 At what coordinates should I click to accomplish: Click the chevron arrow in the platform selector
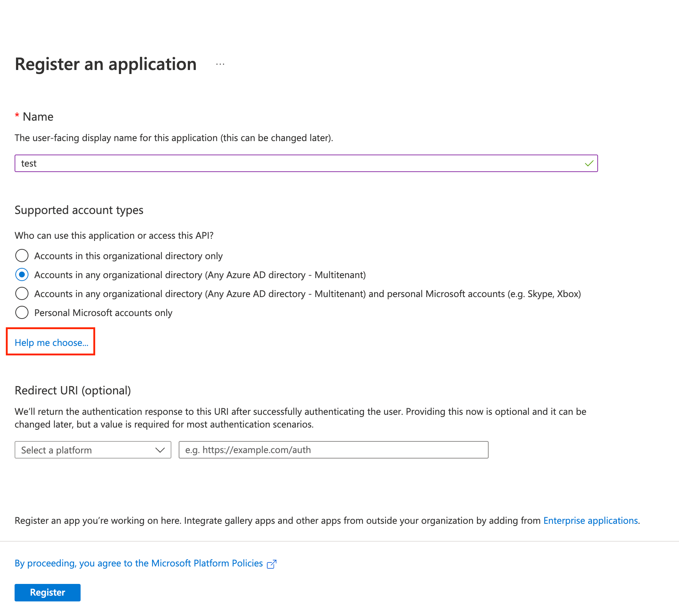click(x=160, y=450)
